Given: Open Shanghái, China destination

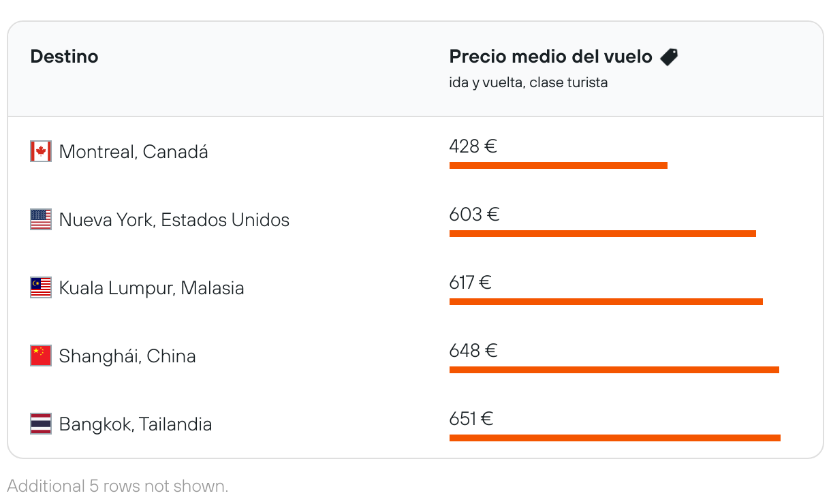Looking at the screenshot, I should pyautogui.click(x=127, y=356).
